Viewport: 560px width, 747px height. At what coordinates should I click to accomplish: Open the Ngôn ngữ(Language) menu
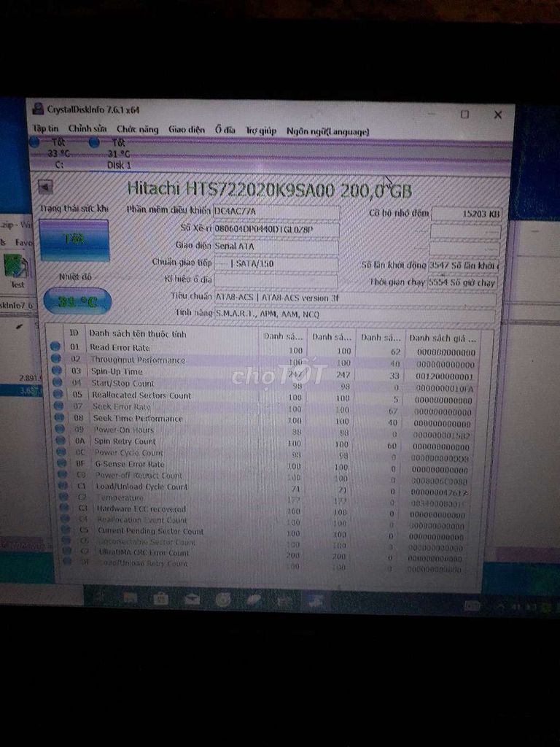click(x=327, y=131)
